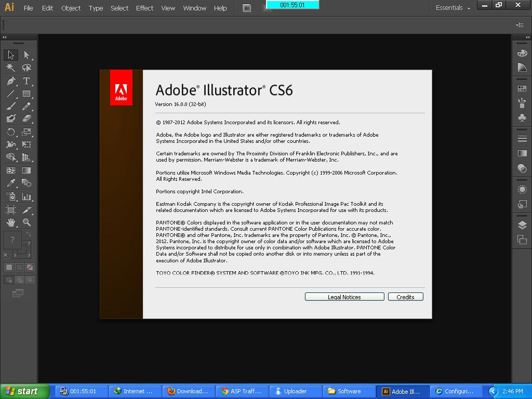The width and height of the screenshot is (532, 399).
Task: Select the Magic Wand tool
Action: pos(11,68)
